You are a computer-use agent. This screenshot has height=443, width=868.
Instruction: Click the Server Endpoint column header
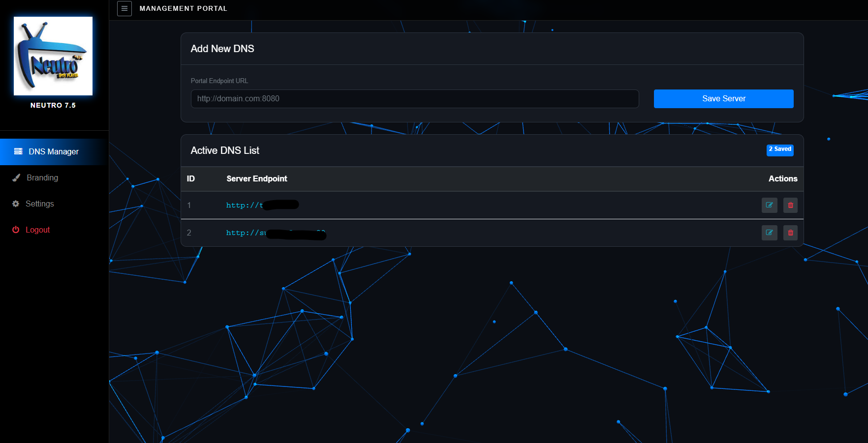point(256,178)
